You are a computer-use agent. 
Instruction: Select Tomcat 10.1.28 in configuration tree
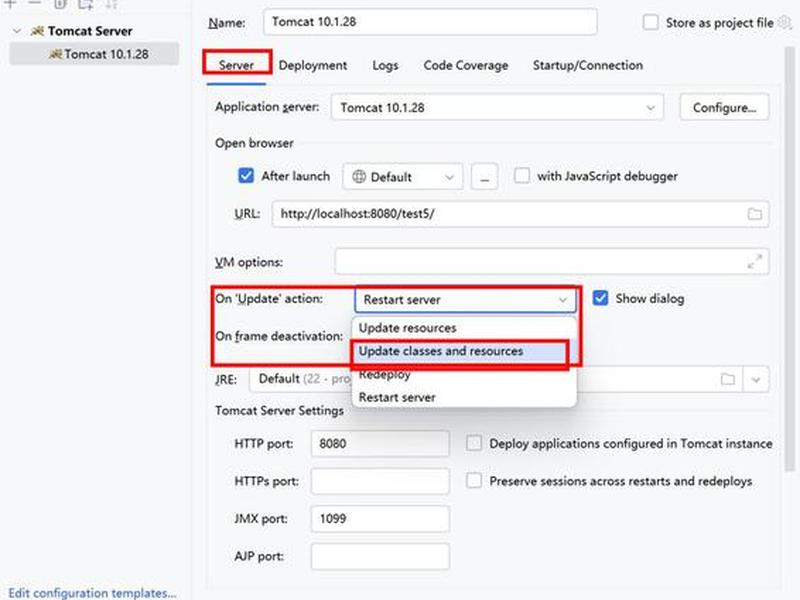94,54
